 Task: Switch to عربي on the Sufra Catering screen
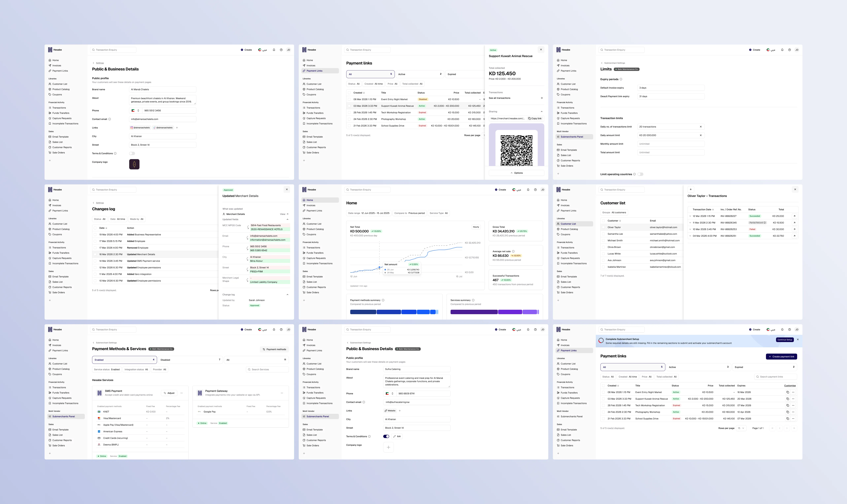tap(517, 330)
